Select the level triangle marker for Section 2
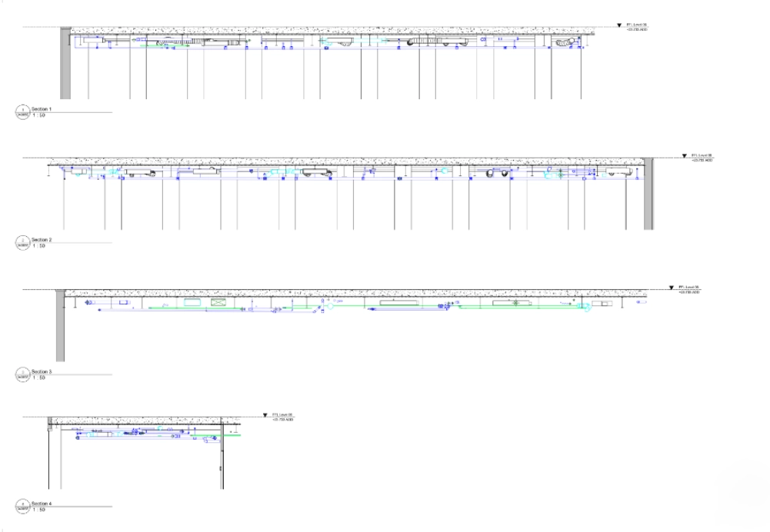The height and width of the screenshot is (532, 770). 682,157
